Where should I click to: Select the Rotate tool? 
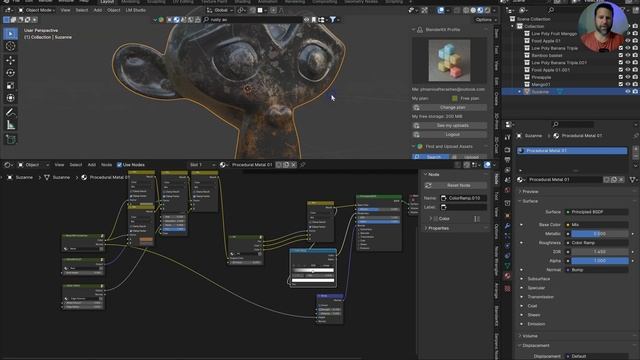[x=11, y=73]
